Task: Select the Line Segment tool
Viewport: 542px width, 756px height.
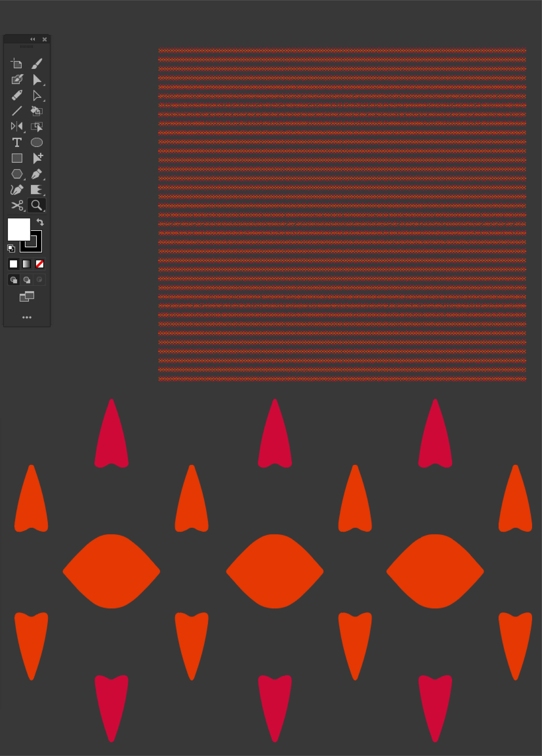Action: pyautogui.click(x=17, y=111)
